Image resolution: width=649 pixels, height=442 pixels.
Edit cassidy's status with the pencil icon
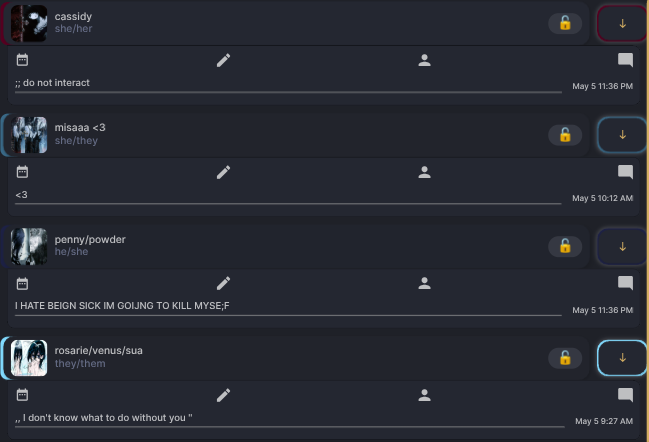[224, 60]
